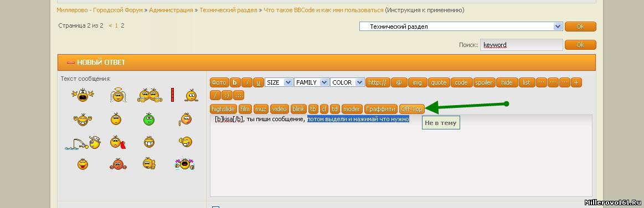Go to page 1 of the topic

116,25
